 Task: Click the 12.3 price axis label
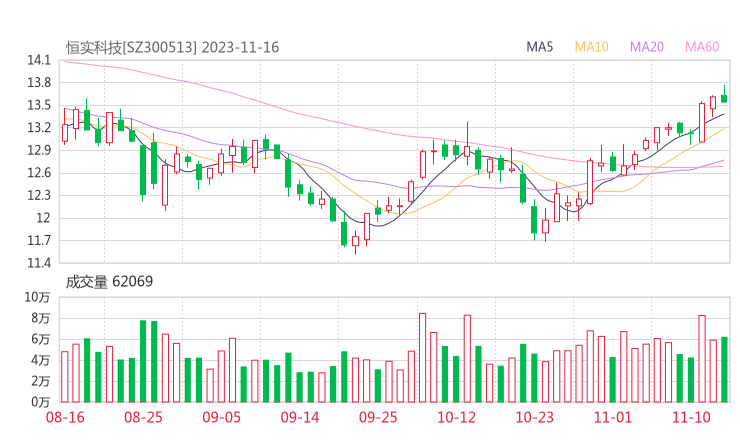click(x=39, y=195)
